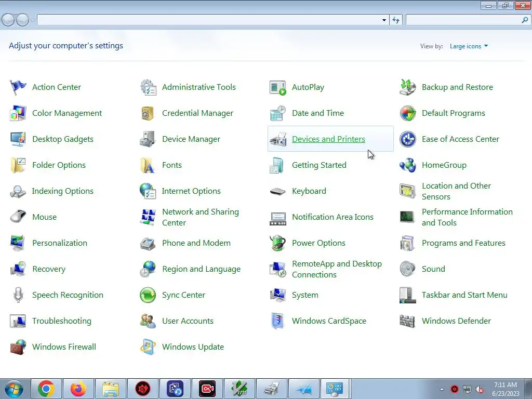The width and height of the screenshot is (532, 399).
Task: Expand the address bar history dropdown arrow
Action: (x=384, y=20)
